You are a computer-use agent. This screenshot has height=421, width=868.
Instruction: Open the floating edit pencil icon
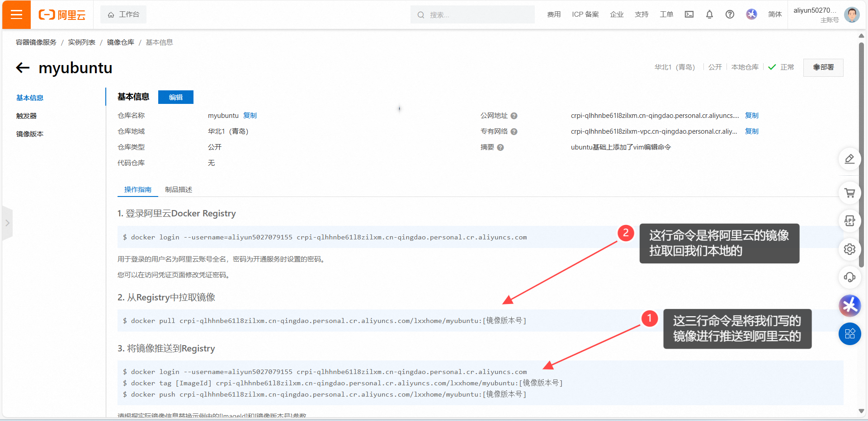coord(849,159)
